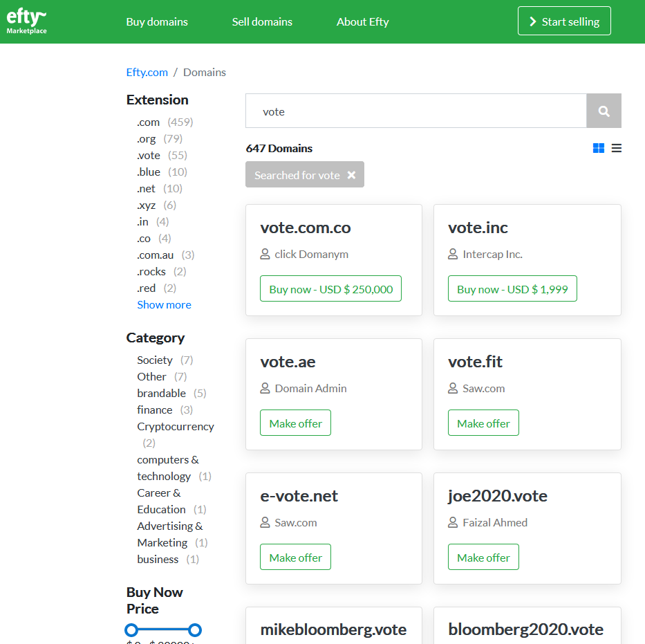Click the user icon beside Domain Admin

coord(265,389)
